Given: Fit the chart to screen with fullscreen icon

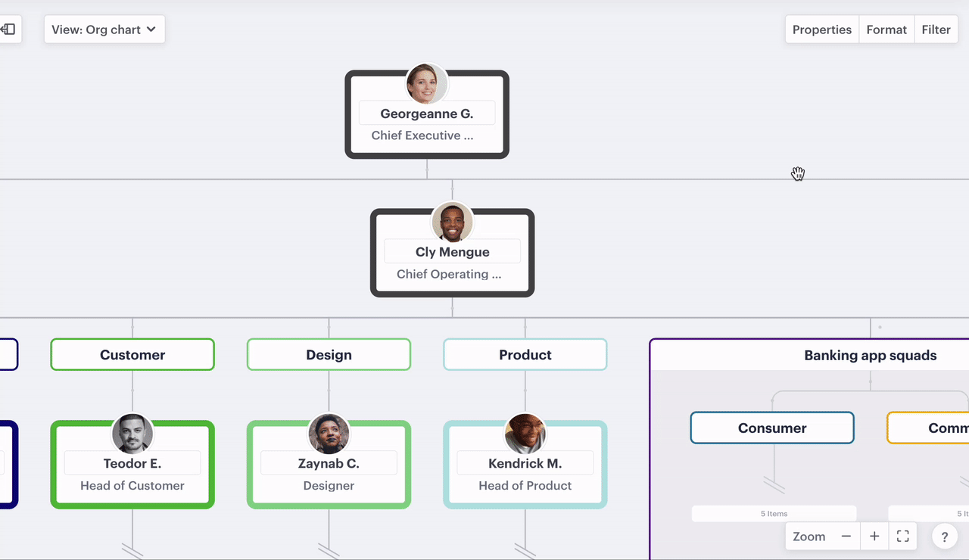Looking at the screenshot, I should [902, 536].
